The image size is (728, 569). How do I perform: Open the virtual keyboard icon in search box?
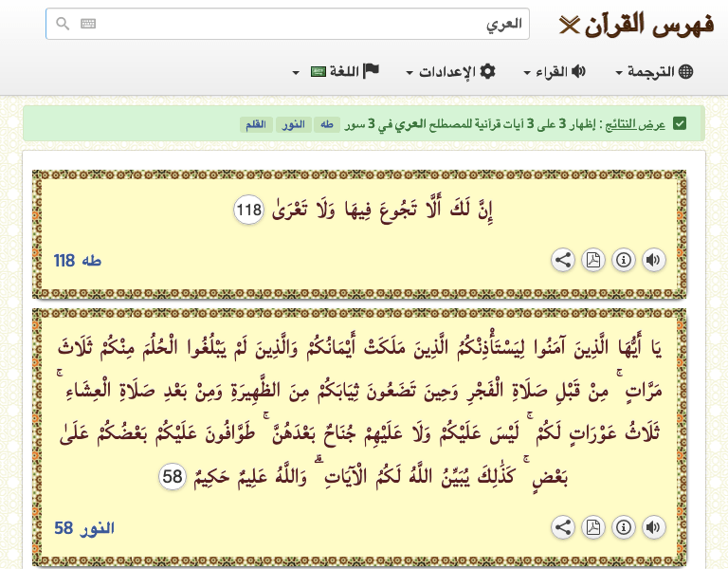pos(88,25)
